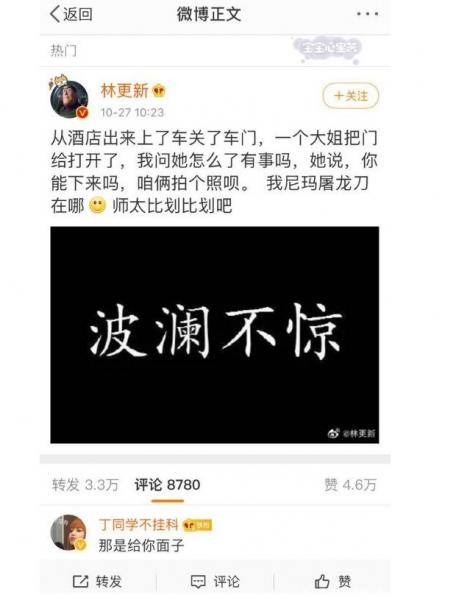
Task: Click the VIP crown badge beside 林更新
Action: pos(159,91)
